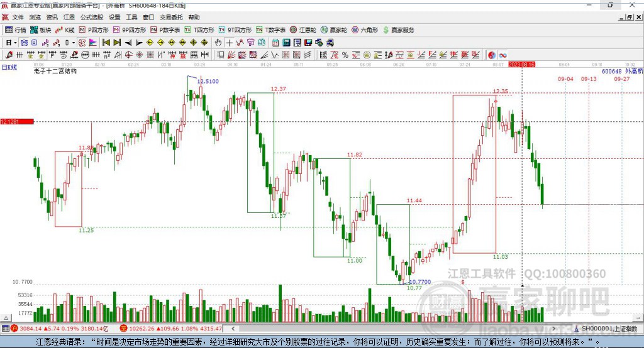
Task: Open the P四方形 tool
Action: tap(93, 30)
